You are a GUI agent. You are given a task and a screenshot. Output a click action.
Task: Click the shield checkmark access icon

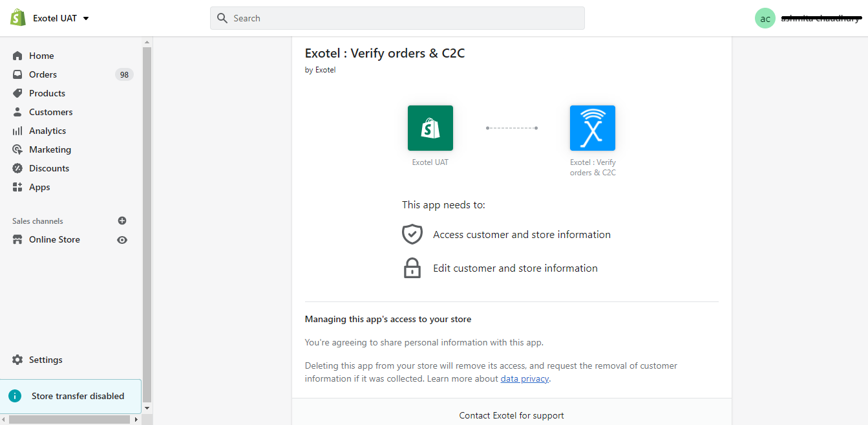(412, 234)
